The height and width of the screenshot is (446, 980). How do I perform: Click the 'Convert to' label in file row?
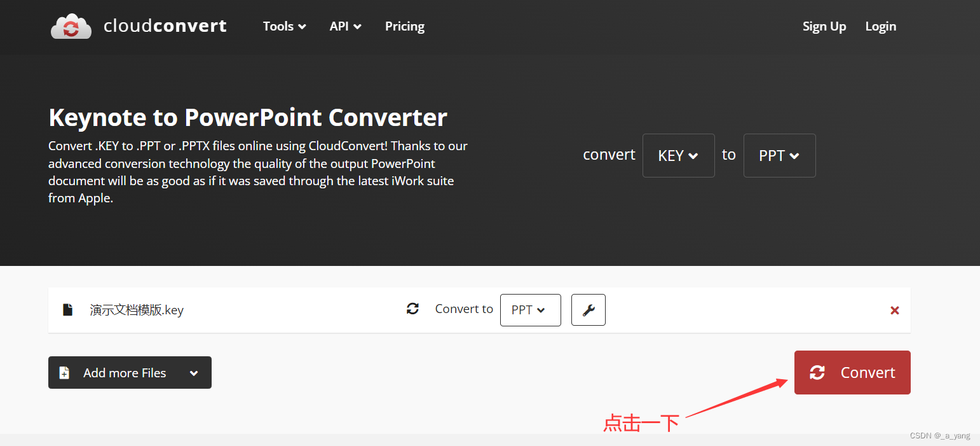[464, 309]
